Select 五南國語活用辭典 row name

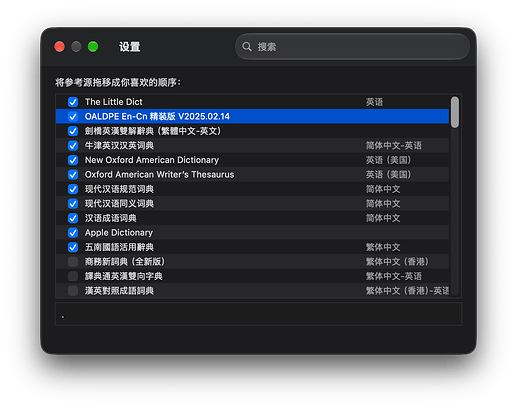tap(119, 247)
